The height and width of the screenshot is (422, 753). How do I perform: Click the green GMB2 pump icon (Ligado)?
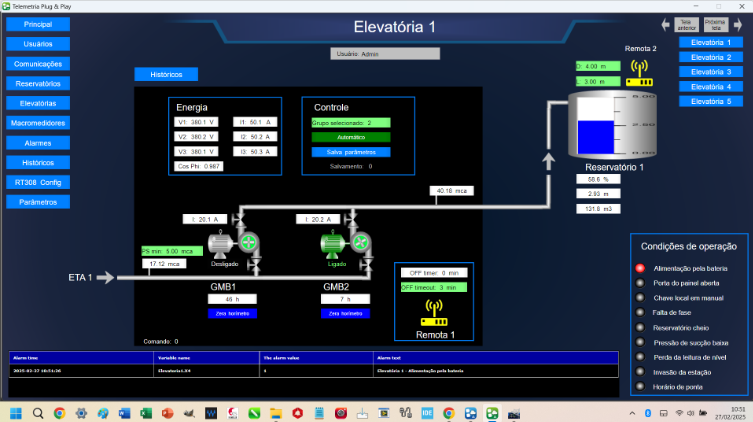coord(335,246)
